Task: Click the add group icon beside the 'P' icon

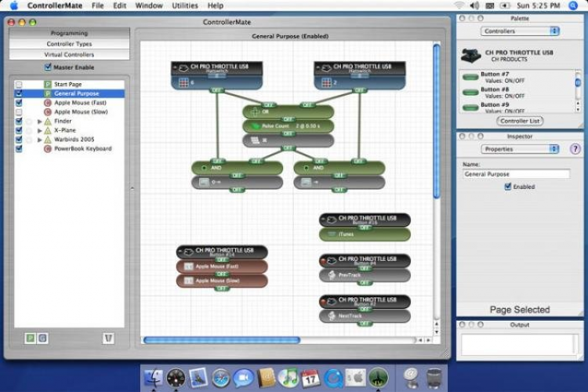Action: [42, 339]
